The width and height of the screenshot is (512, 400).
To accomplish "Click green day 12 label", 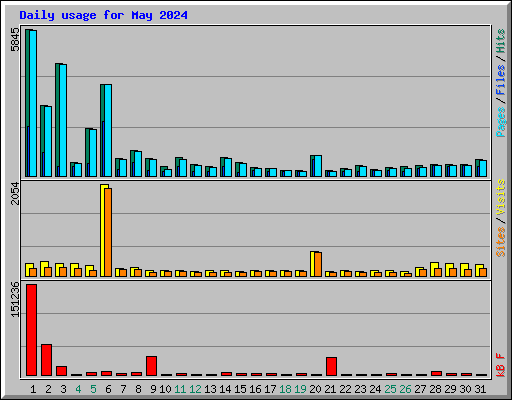I will (x=195, y=389).
